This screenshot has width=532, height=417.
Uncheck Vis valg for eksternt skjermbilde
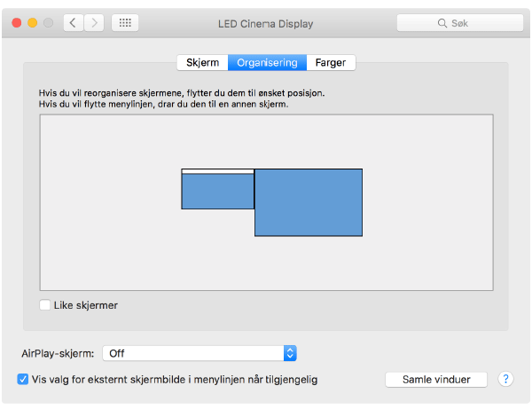click(x=23, y=379)
